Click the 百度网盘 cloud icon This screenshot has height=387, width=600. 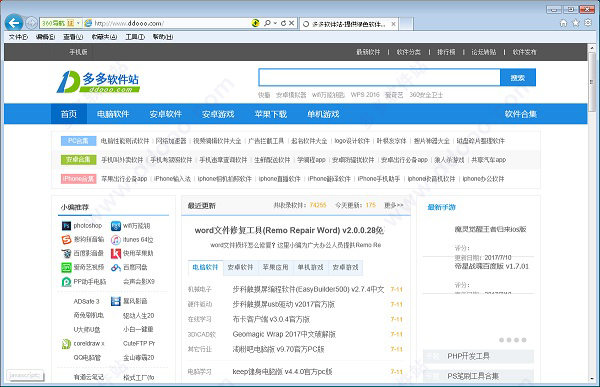pos(116,268)
